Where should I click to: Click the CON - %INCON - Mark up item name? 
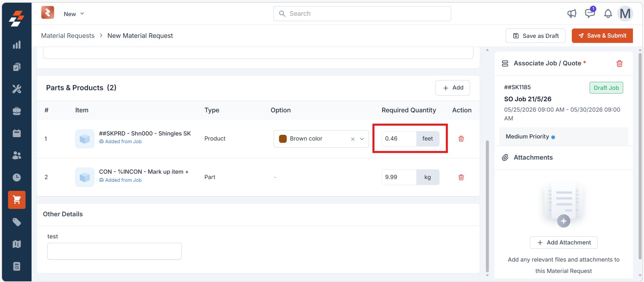click(144, 172)
